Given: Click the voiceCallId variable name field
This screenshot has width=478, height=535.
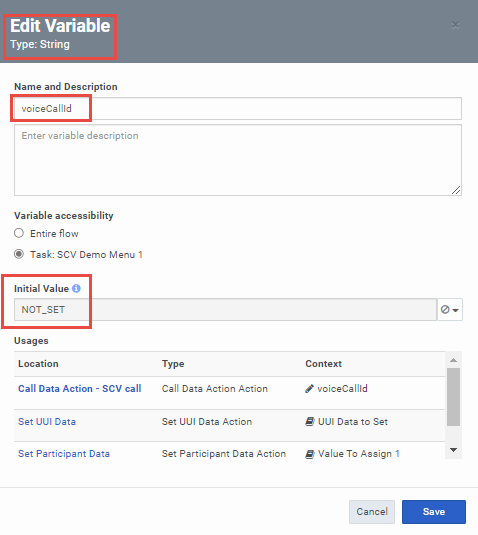Looking at the screenshot, I should (x=238, y=109).
